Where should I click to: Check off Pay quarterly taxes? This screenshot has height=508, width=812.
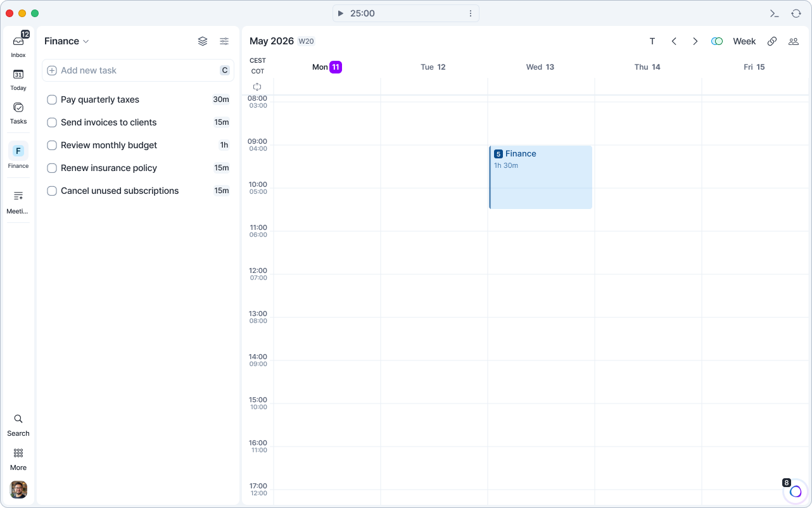(x=52, y=99)
